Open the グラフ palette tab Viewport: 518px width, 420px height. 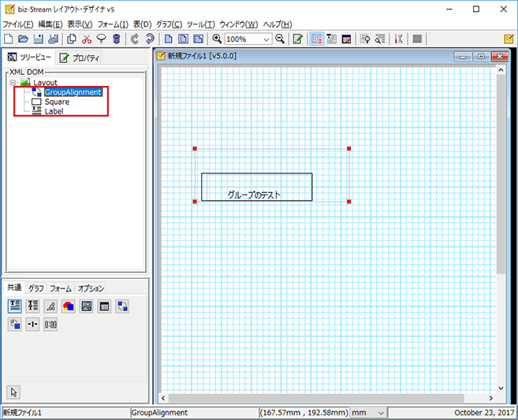[x=35, y=288]
